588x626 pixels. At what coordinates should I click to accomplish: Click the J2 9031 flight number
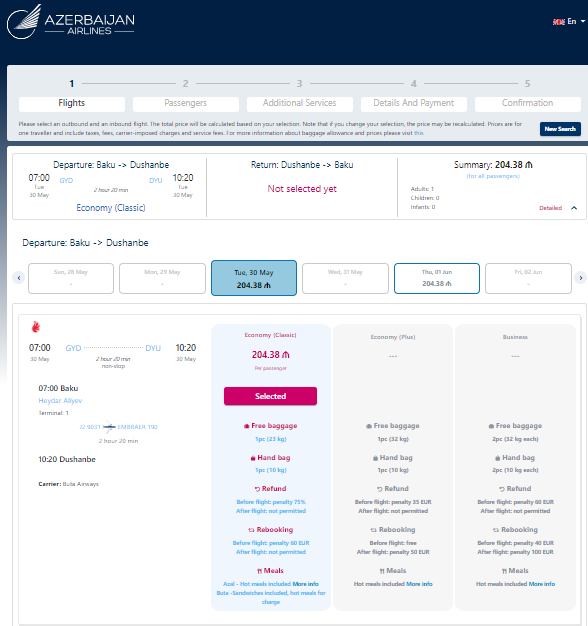pos(90,427)
